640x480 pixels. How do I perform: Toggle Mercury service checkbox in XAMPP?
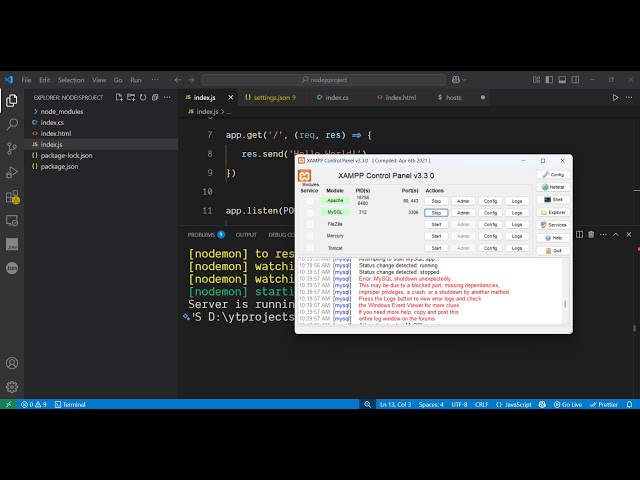310,236
